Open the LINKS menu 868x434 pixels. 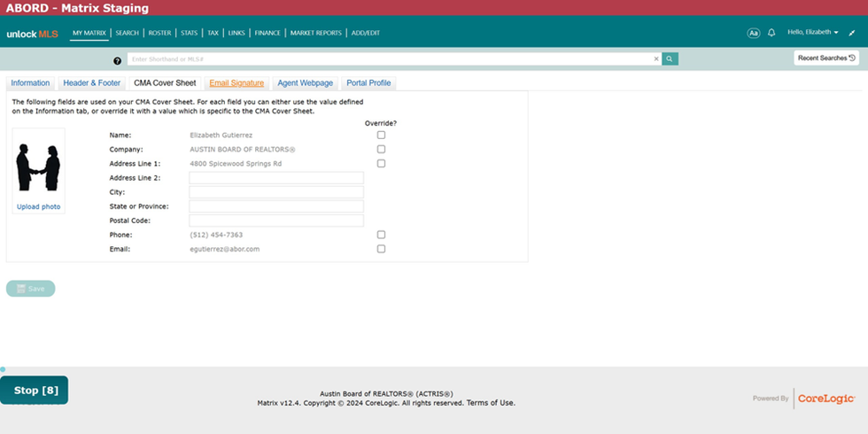(x=236, y=34)
